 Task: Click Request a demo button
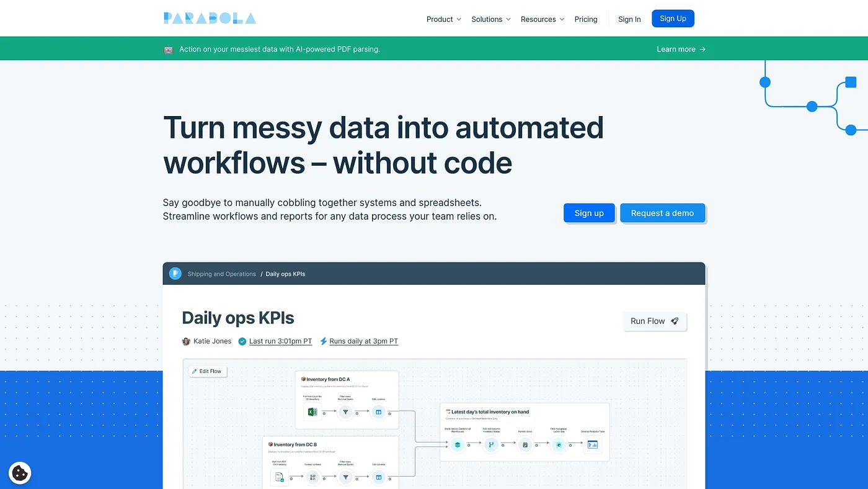coord(662,213)
